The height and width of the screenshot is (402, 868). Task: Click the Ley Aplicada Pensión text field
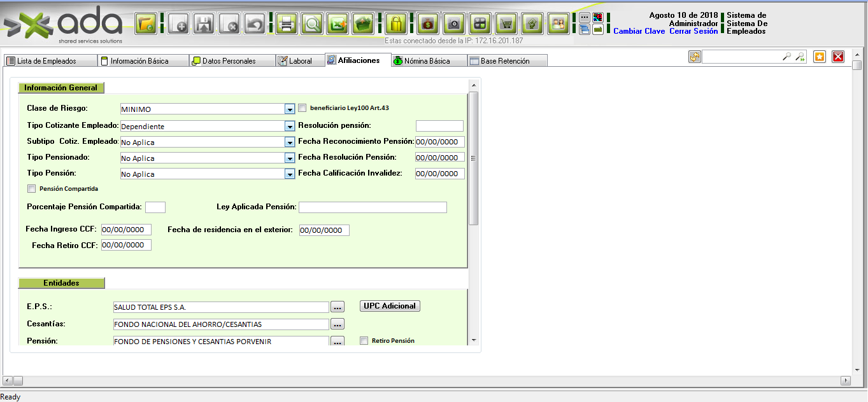pos(373,207)
